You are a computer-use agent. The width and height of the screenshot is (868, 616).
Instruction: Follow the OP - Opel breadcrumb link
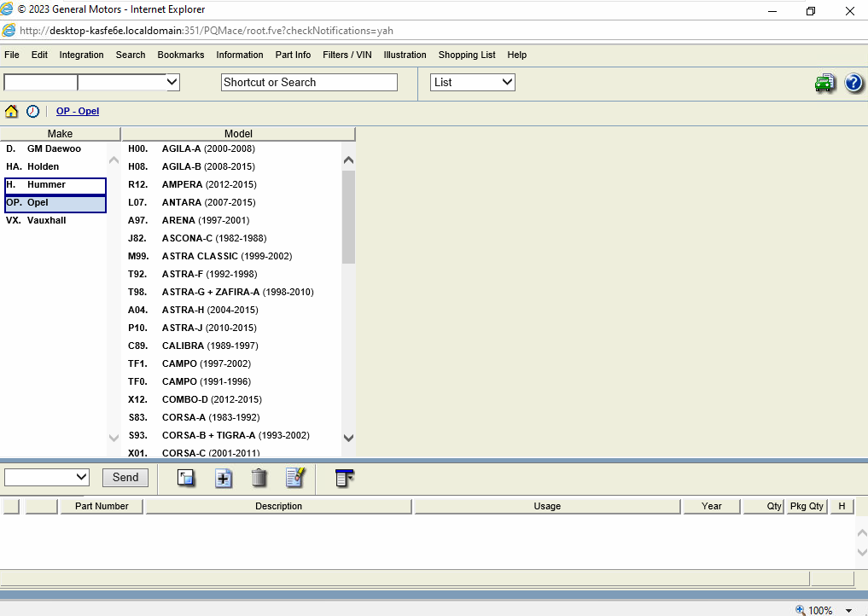point(78,111)
